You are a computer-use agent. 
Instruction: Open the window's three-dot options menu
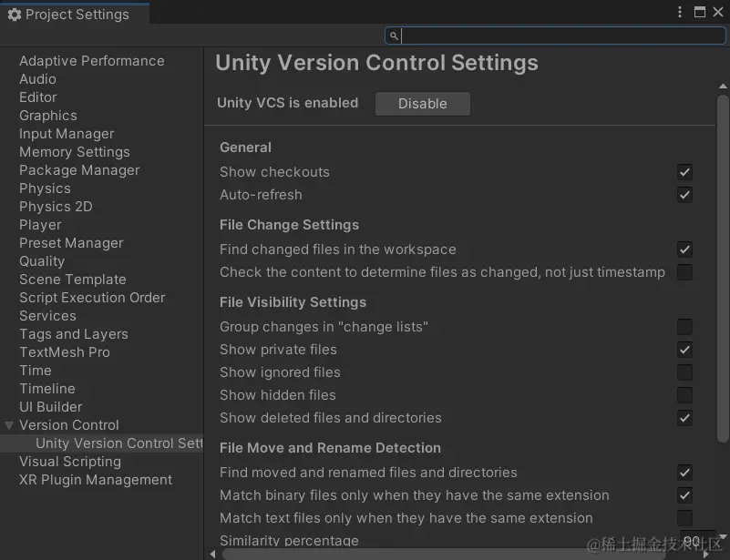pos(680,12)
